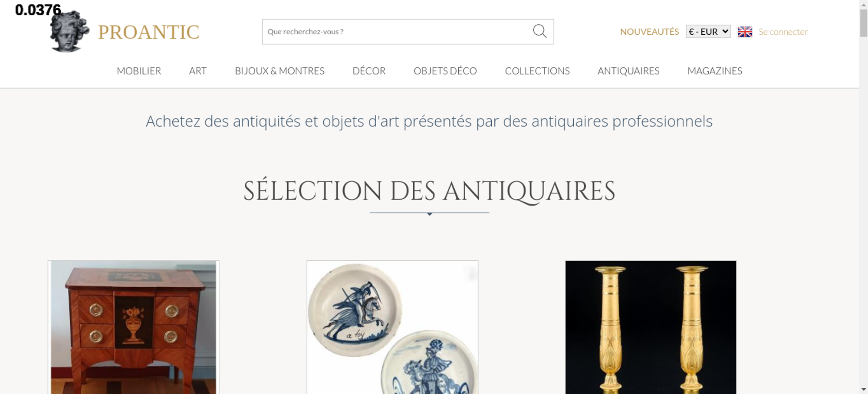Viewport: 868px width, 394px height.
Task: Open the MAGAZINES menu
Action: (x=715, y=71)
